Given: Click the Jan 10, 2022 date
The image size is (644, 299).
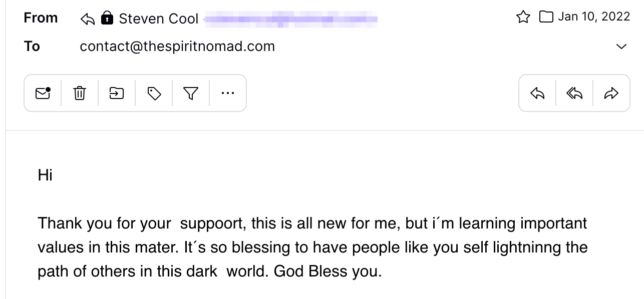Looking at the screenshot, I should point(594,16).
